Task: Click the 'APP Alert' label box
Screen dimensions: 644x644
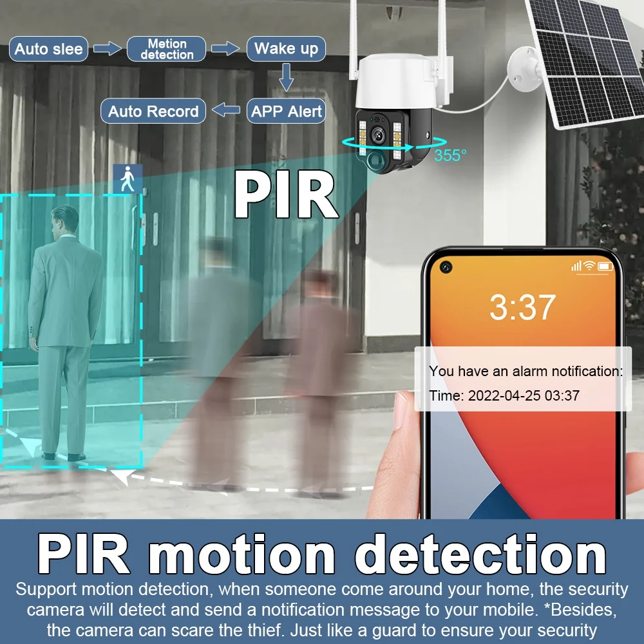Action: (287, 111)
